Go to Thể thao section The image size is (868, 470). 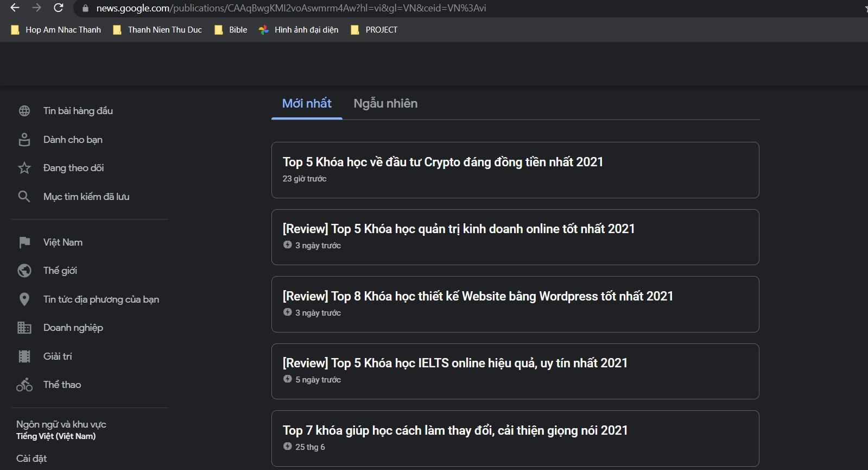(62, 385)
